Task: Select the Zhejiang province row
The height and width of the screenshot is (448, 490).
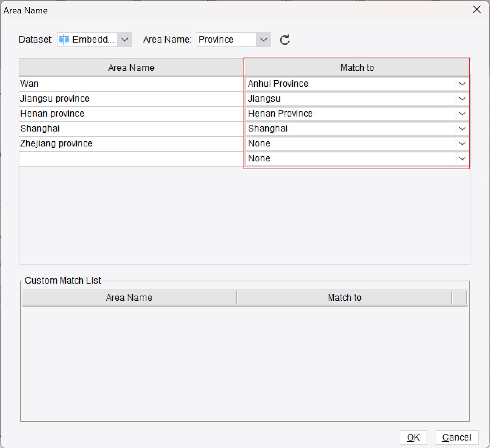Action: click(x=131, y=143)
